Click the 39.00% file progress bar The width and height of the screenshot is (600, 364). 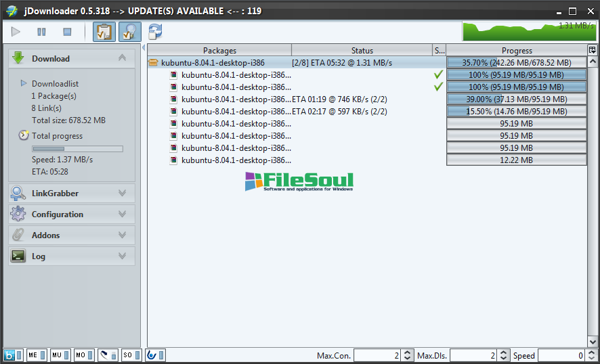(517, 99)
